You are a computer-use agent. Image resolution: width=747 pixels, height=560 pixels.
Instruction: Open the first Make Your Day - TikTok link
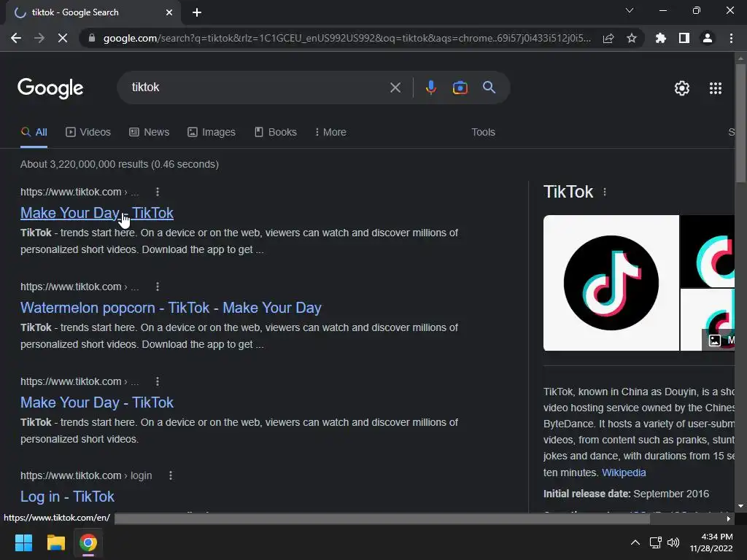97,213
